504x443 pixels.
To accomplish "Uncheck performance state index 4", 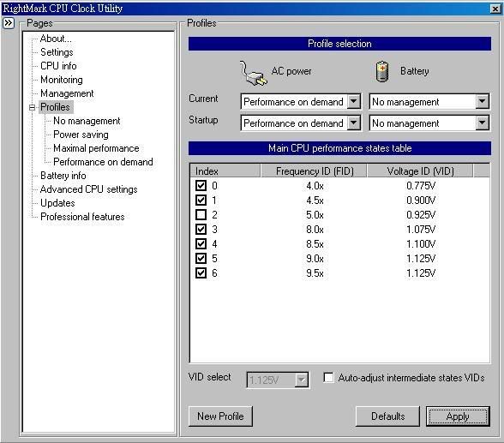I will pyautogui.click(x=201, y=244).
